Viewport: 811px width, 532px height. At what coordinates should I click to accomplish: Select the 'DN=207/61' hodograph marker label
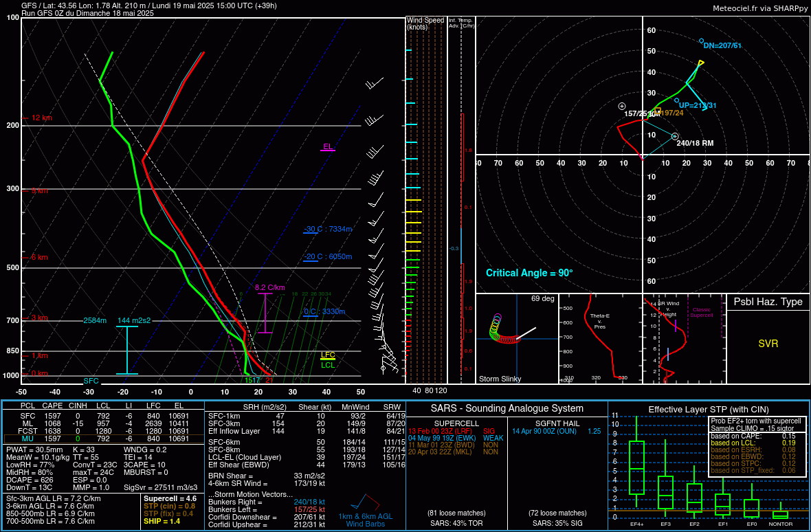(722, 45)
